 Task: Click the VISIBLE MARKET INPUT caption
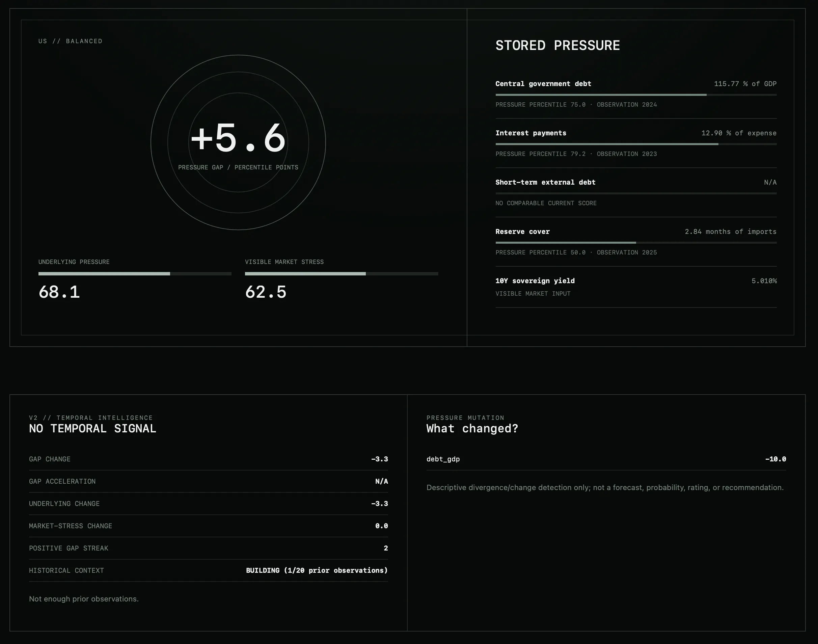[x=533, y=294]
